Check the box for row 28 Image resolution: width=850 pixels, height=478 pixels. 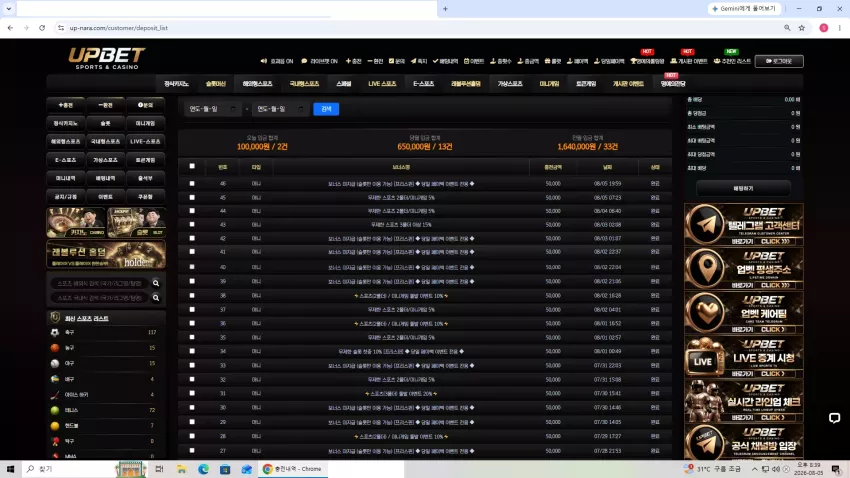pyautogui.click(x=192, y=436)
